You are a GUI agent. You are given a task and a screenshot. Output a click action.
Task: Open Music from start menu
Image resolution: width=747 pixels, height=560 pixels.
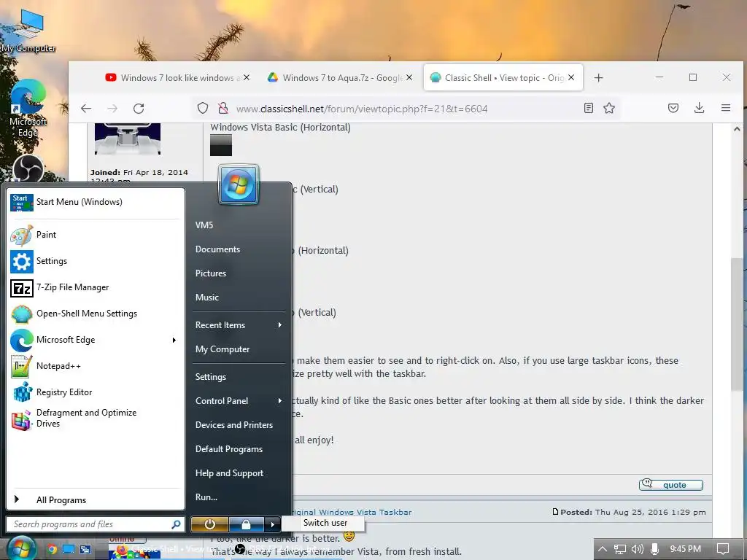(239, 297)
